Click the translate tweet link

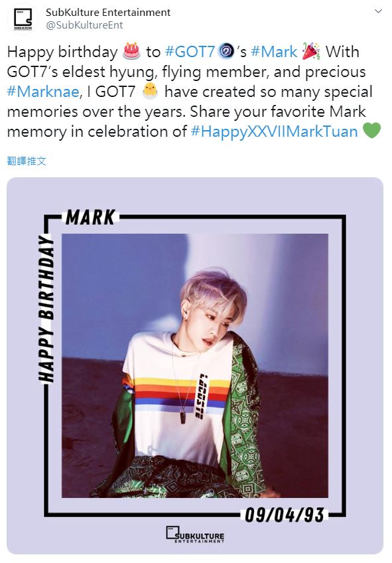[27, 161]
